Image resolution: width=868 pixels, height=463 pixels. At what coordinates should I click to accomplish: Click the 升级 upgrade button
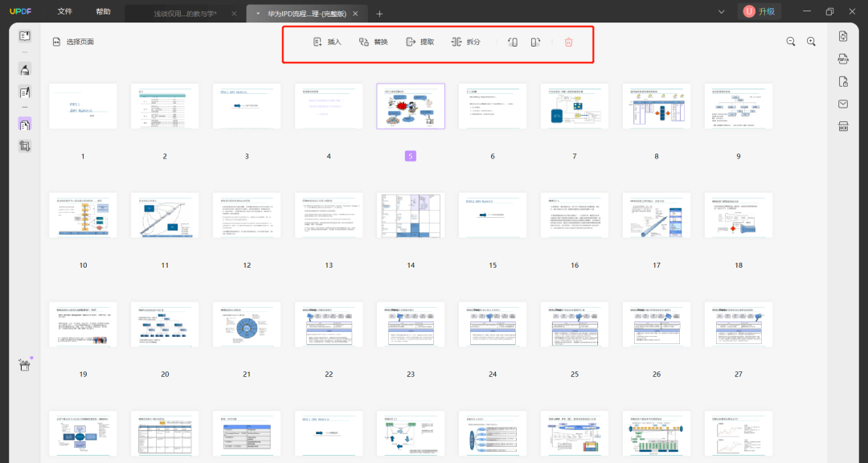[x=759, y=11]
